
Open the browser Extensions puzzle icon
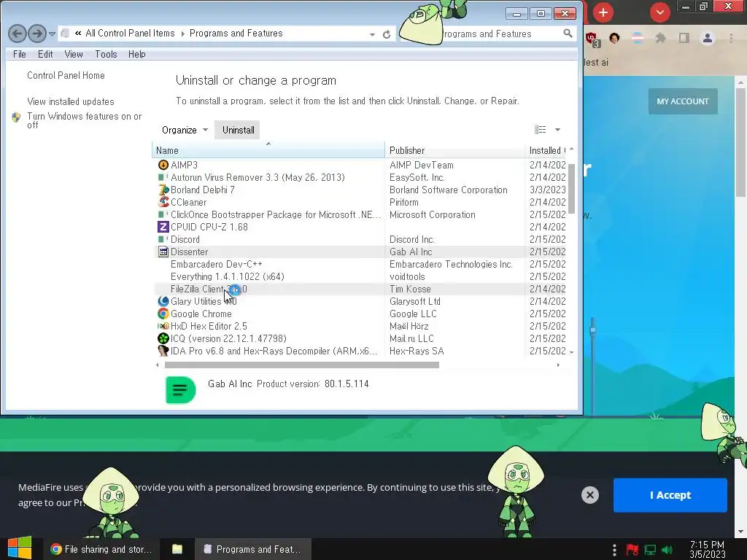click(x=660, y=38)
